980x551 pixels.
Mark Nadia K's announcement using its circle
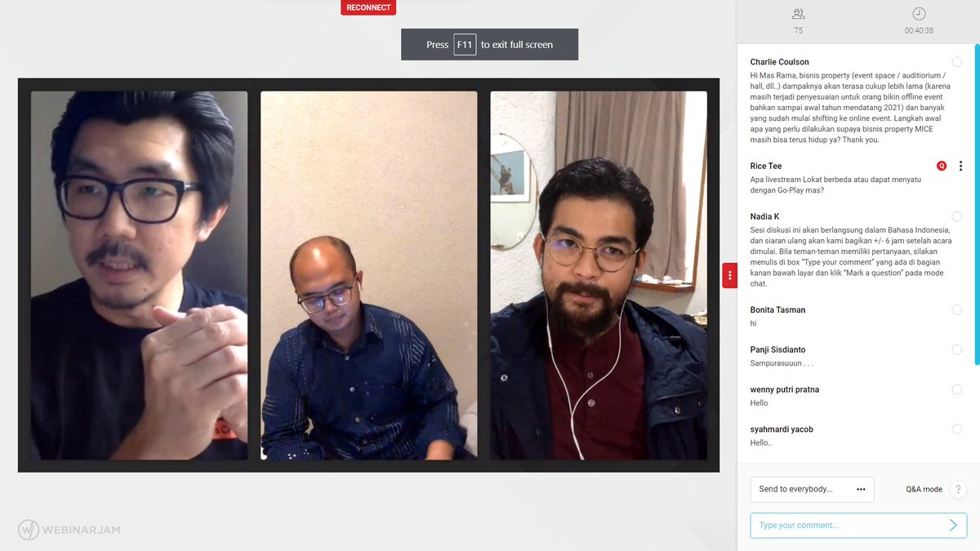[x=955, y=216]
